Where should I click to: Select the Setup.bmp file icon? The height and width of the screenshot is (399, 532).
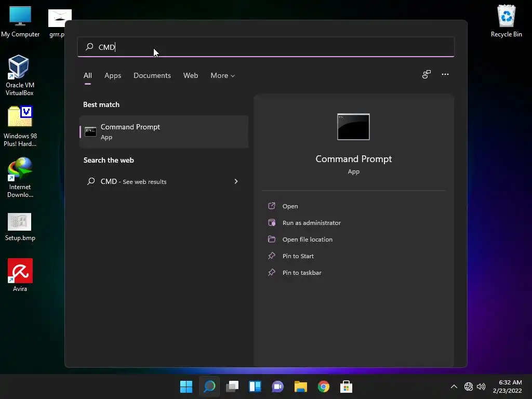point(20,227)
